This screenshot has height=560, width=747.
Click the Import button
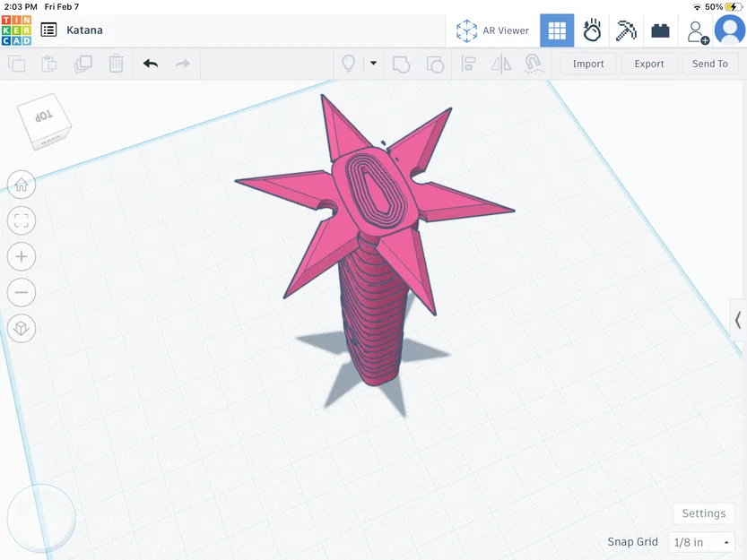(587, 64)
